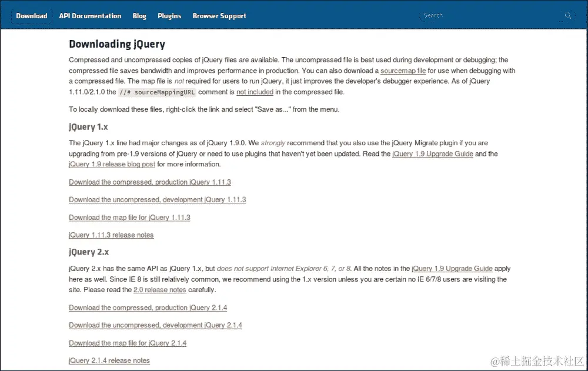Screen dimensions: 588x371
Task: Open the Download nav item
Action: click(32, 16)
